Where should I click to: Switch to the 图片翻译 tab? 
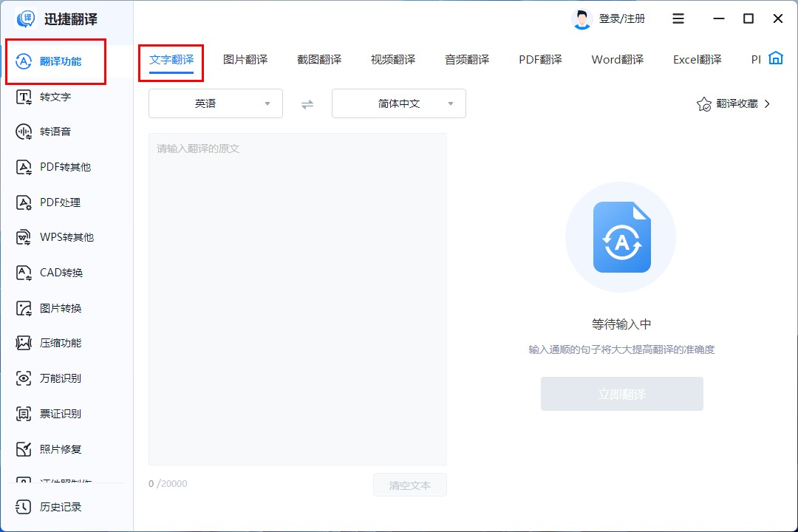tap(245, 60)
